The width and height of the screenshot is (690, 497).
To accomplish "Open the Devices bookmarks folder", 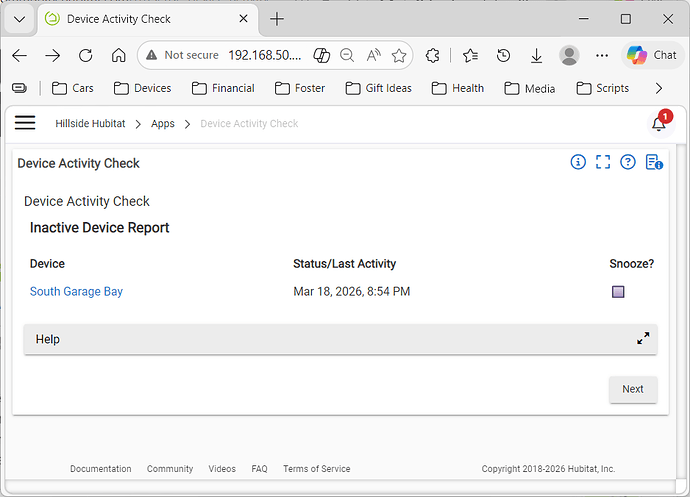I will tap(142, 88).
